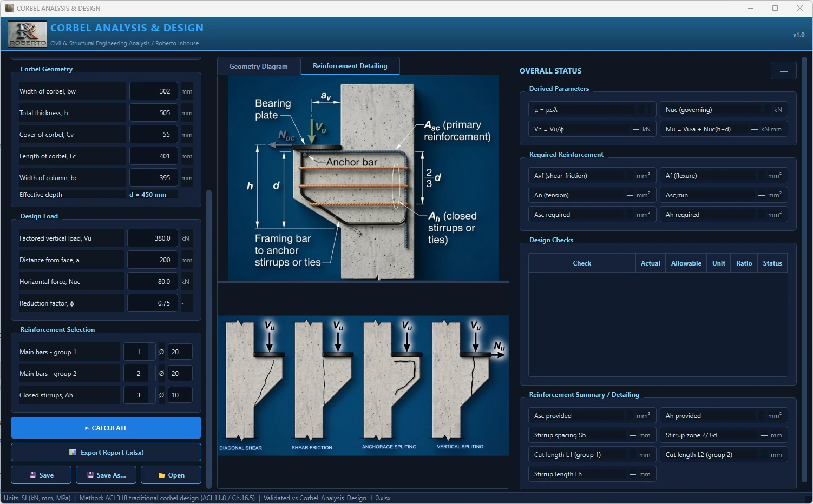Edit the Width of corbel, bw field
This screenshot has height=504, width=813.
[154, 91]
